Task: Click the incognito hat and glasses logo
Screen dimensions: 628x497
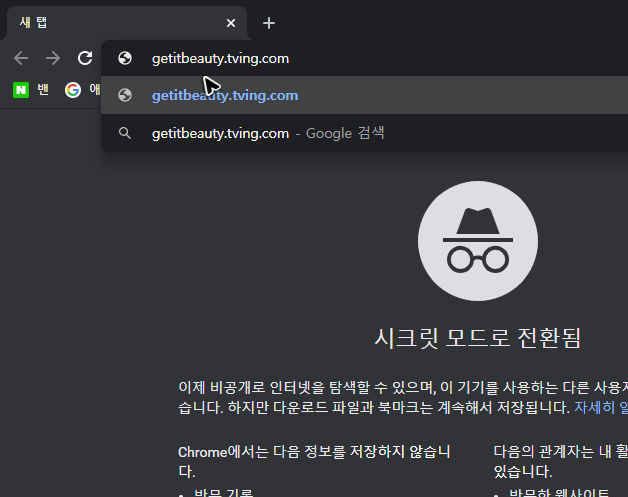Action: pyautogui.click(x=478, y=241)
